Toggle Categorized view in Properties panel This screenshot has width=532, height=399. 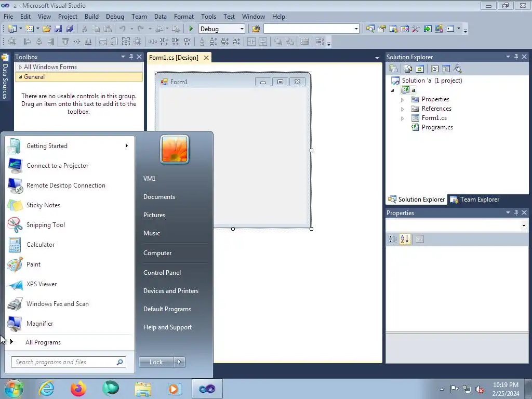(x=393, y=239)
